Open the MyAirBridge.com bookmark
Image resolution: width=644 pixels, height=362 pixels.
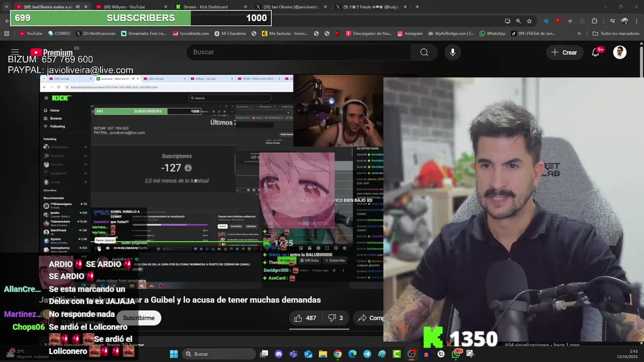tap(451, 34)
